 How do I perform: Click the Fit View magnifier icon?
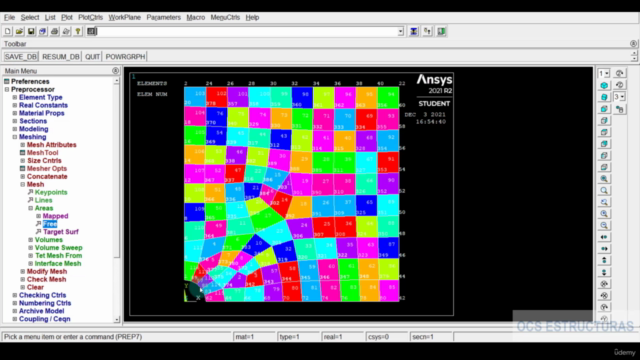[604, 179]
